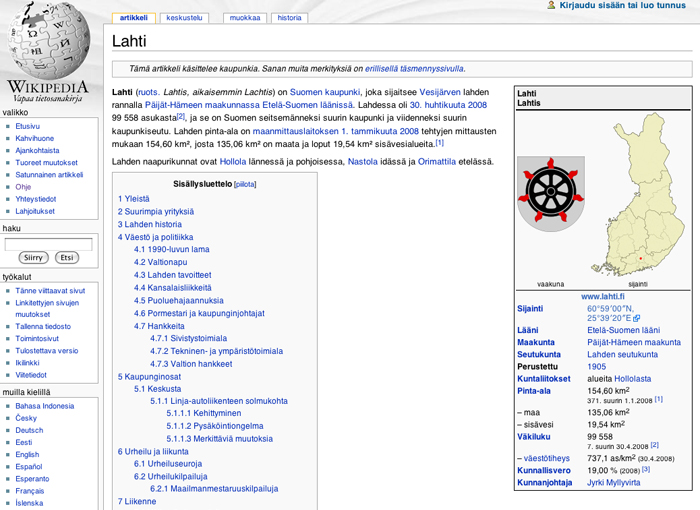Open Lahden seutukunta infobox link
The height and width of the screenshot is (510, 700).
tap(622, 355)
